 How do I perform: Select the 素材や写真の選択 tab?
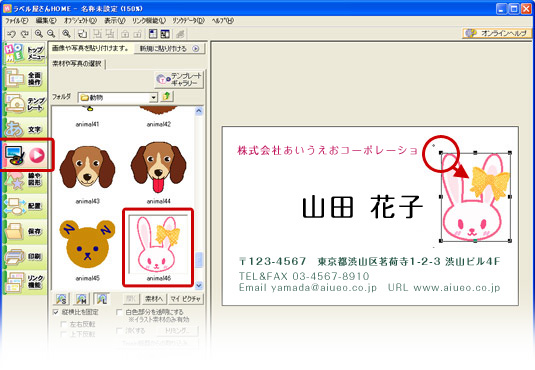pyautogui.click(x=77, y=64)
